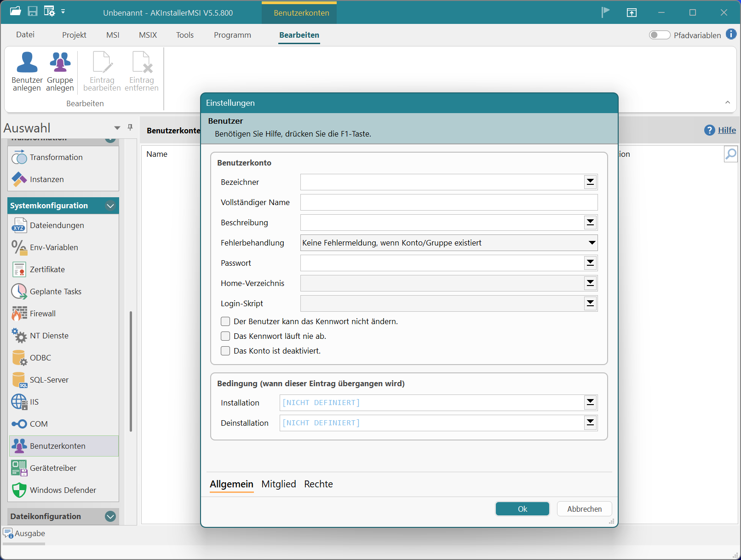Toggle the Pfadvariablen switch

tap(659, 35)
